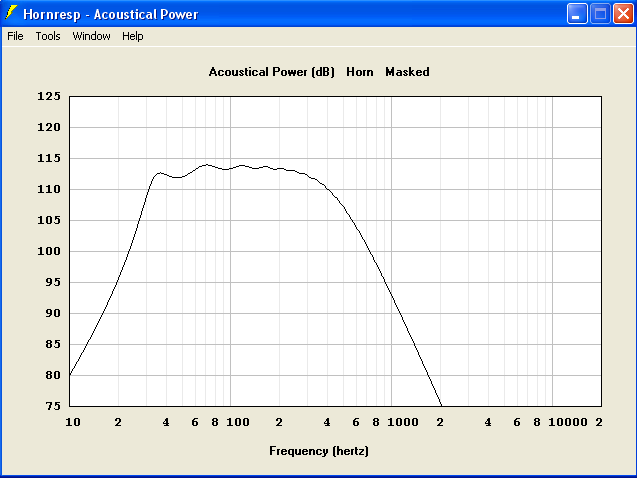
Task: Open the Tools menu
Action: [48, 36]
